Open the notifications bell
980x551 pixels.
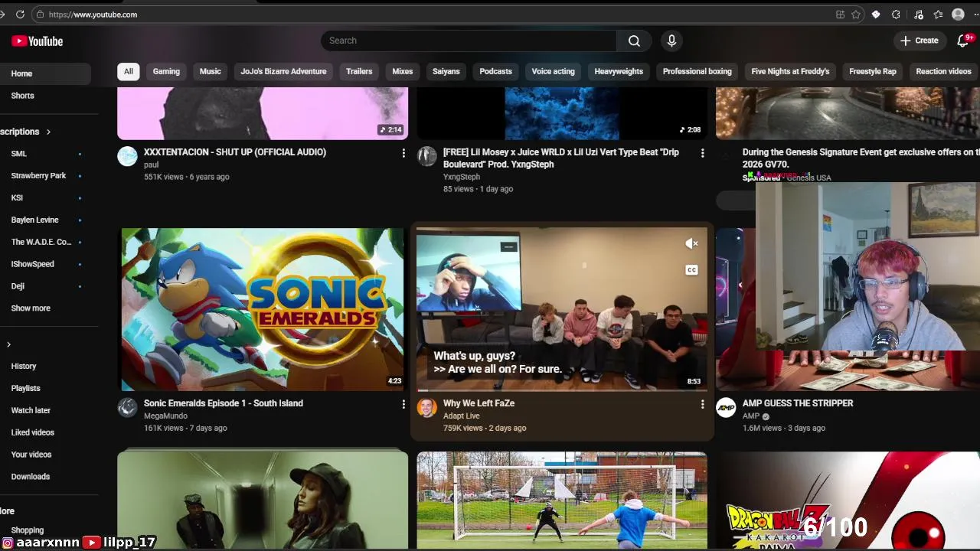point(963,41)
